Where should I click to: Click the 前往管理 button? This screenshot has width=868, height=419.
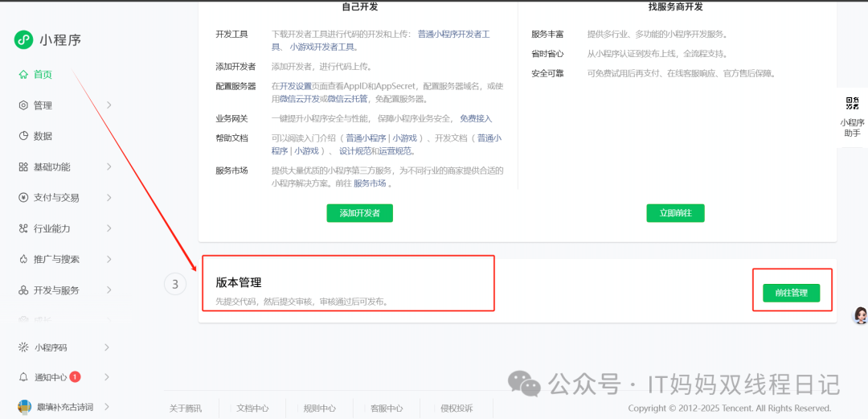point(791,294)
